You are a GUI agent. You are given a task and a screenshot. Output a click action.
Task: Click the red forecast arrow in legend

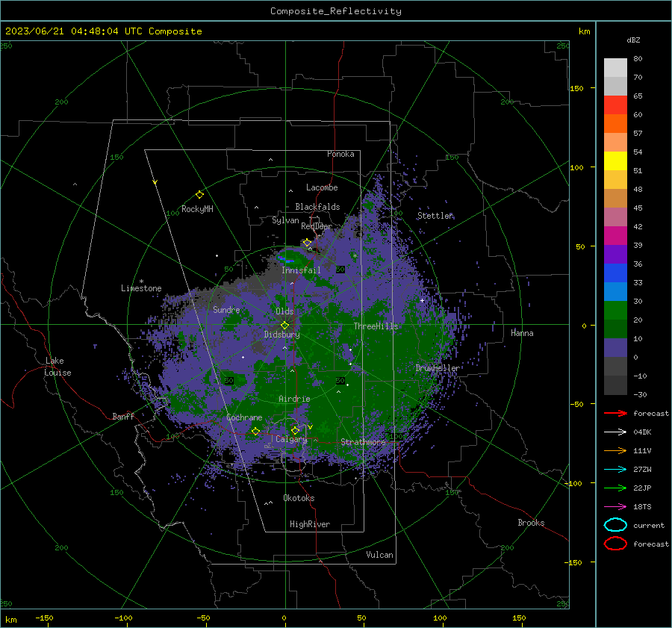(615, 413)
